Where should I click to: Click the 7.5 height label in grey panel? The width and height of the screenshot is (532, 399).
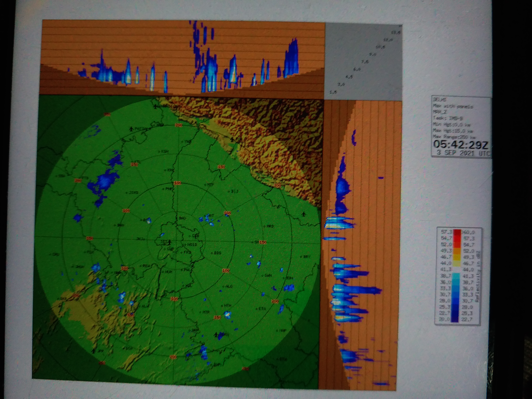[365, 62]
